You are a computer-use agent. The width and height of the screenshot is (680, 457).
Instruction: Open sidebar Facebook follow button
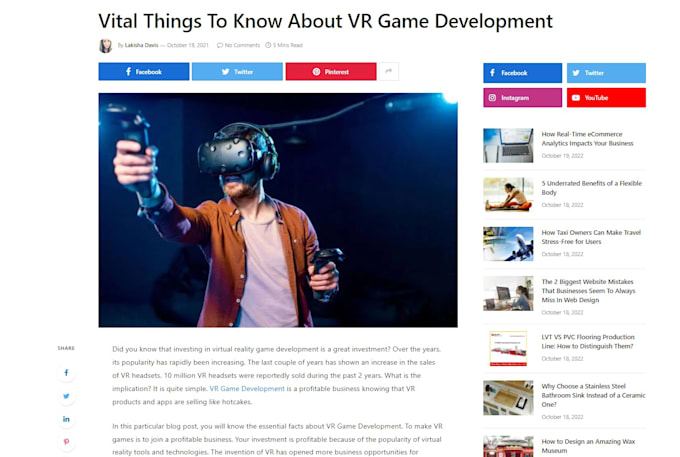523,73
